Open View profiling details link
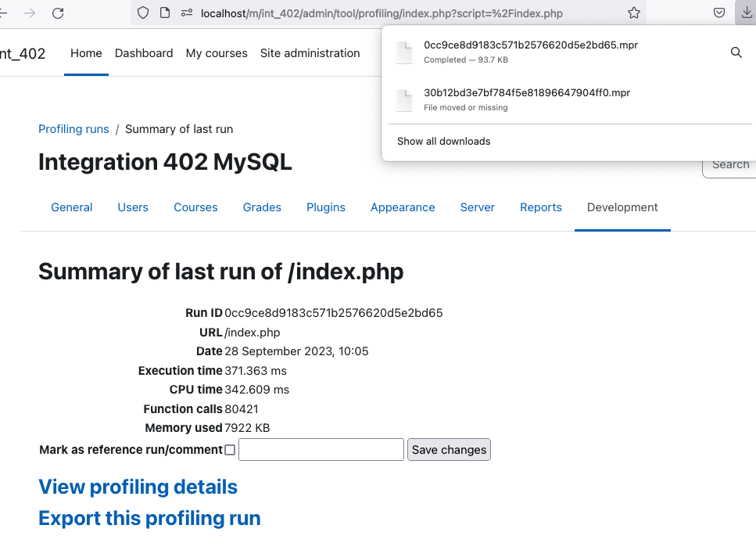The image size is (756, 543). (138, 487)
